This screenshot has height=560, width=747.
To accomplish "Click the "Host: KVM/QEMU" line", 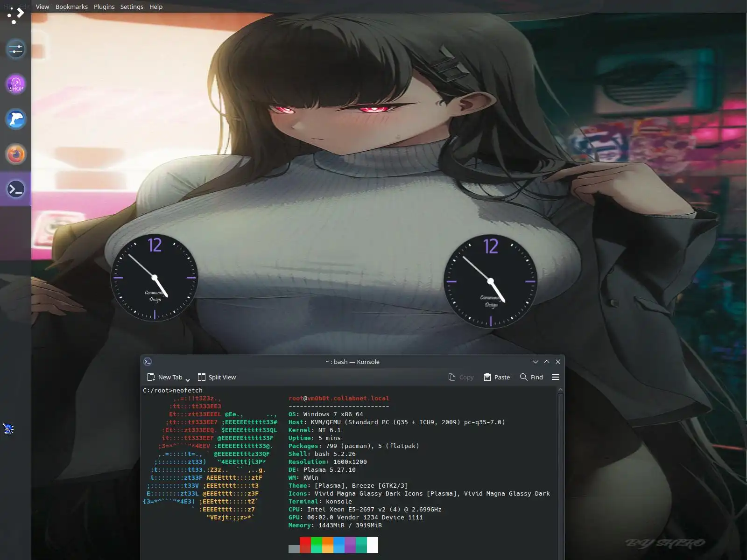I will 397,422.
